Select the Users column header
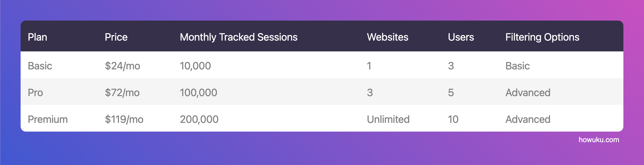644x165 pixels. click(x=461, y=37)
